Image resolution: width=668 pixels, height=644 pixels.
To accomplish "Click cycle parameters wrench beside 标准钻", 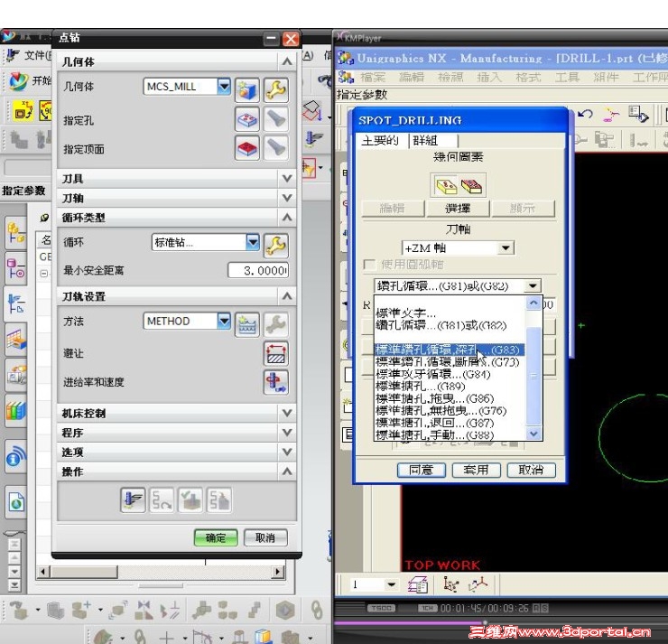I will [276, 245].
